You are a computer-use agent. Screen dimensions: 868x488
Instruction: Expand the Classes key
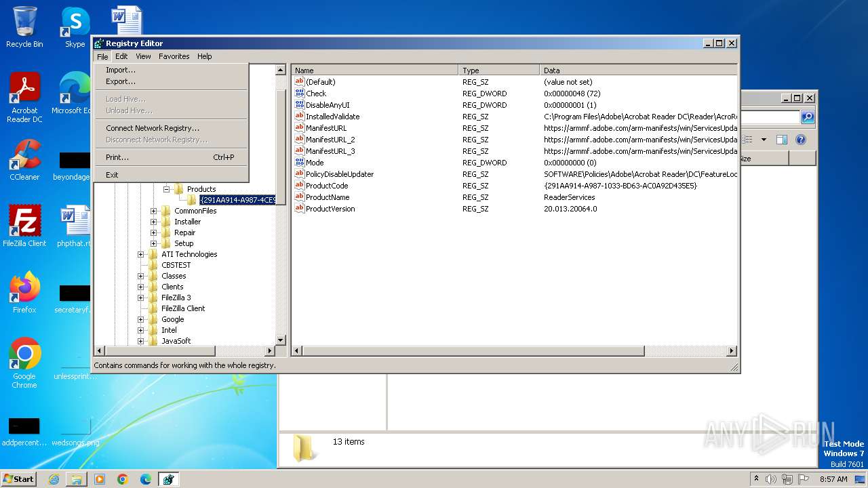pyautogui.click(x=140, y=276)
